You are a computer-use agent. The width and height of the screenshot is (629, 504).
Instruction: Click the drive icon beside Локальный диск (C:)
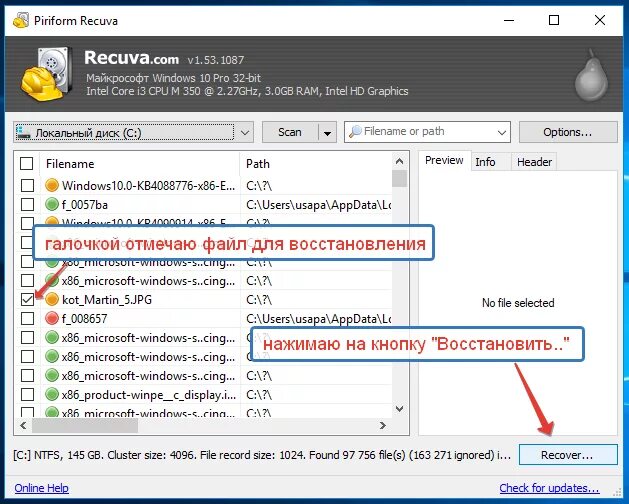pyautogui.click(x=24, y=132)
